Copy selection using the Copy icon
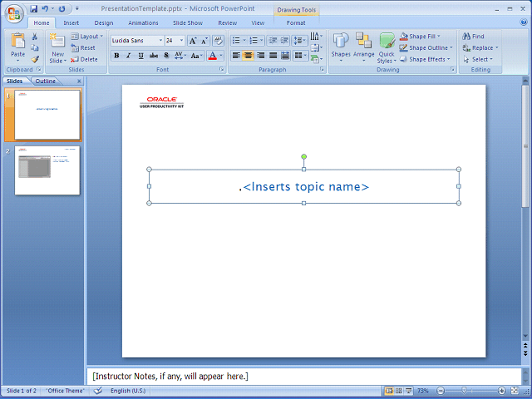Image resolution: width=532 pixels, height=399 pixels. 35,48
